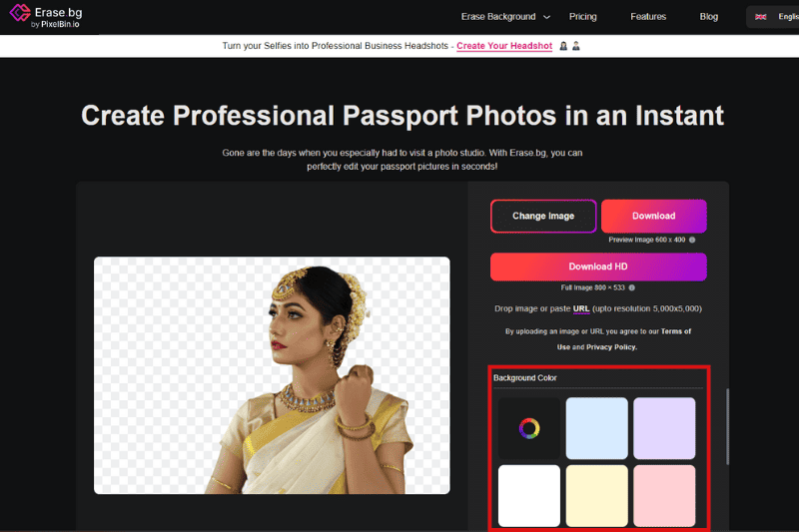Click the Change Image button
This screenshot has height=532, width=799.
pos(543,216)
